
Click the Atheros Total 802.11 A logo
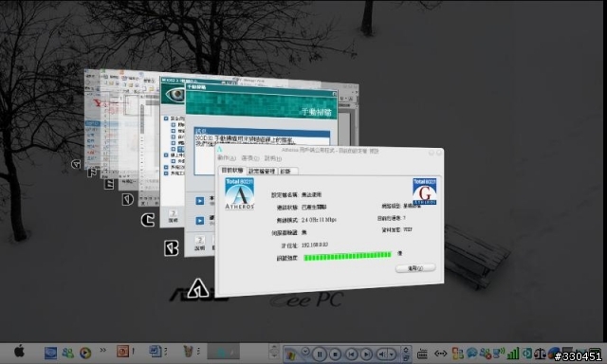click(240, 193)
